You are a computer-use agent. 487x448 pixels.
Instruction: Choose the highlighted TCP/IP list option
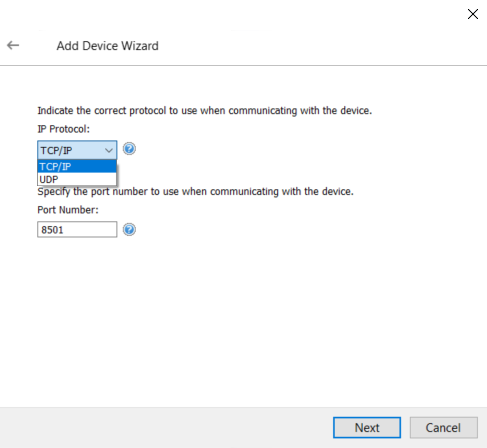[x=77, y=166]
